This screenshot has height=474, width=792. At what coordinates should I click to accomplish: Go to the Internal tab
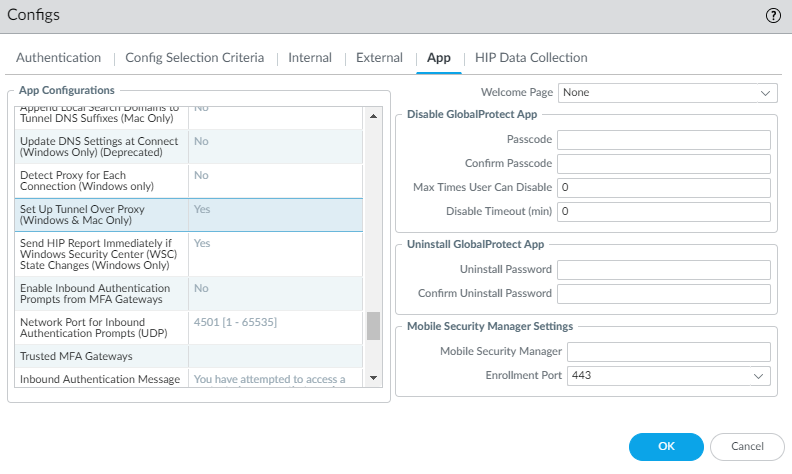[x=310, y=58]
